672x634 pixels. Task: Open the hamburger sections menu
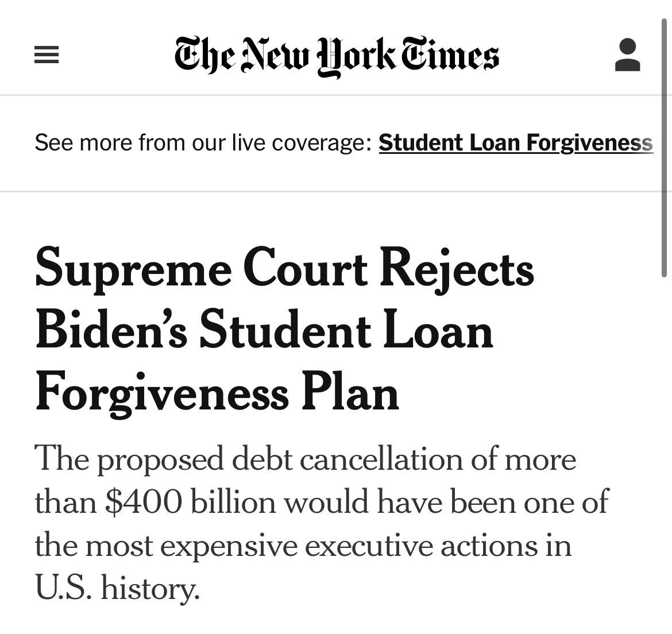coord(47,55)
